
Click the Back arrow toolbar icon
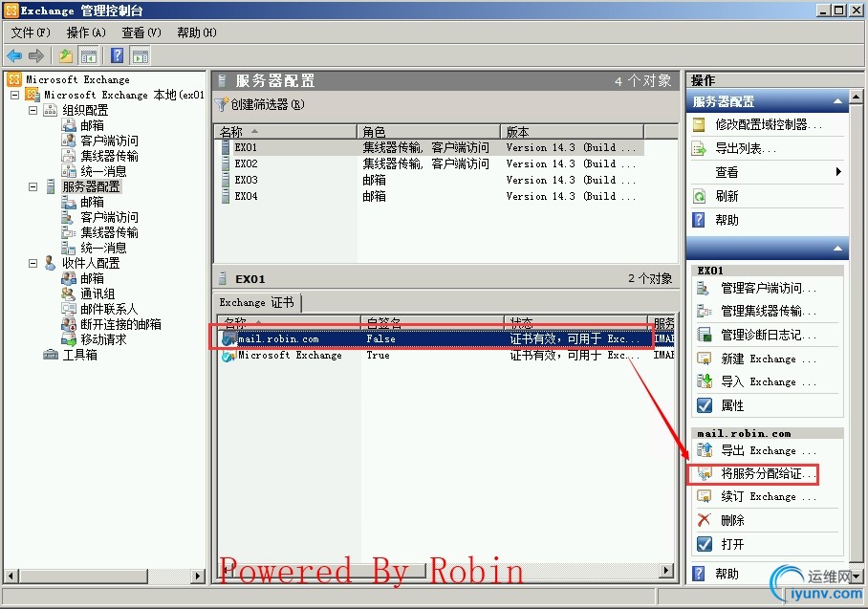pos(14,55)
